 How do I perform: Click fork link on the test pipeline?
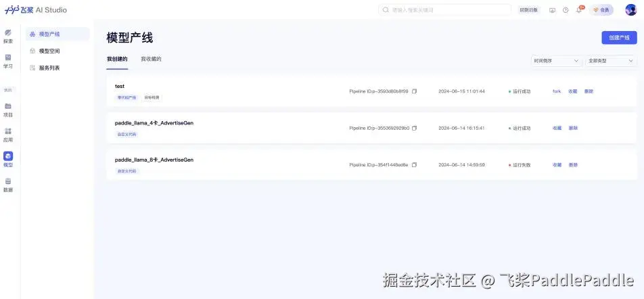tap(557, 91)
